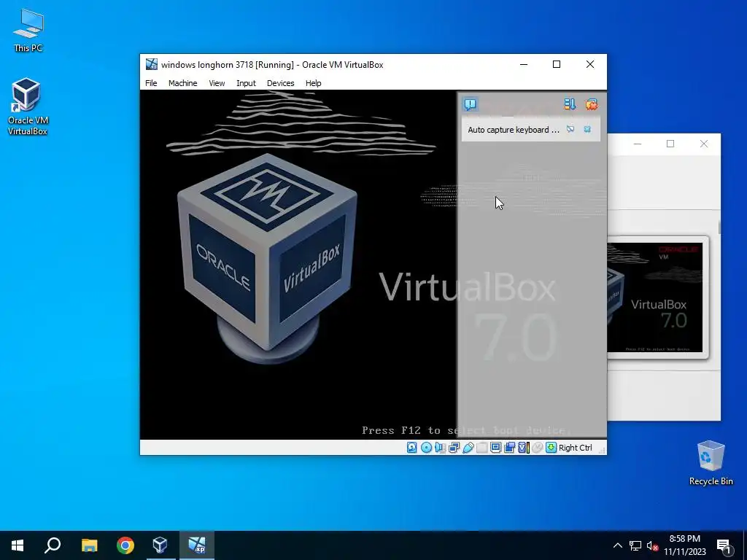This screenshot has width=747, height=560.
Task: Click the keyboard capture green arrow icon
Action: click(551, 448)
